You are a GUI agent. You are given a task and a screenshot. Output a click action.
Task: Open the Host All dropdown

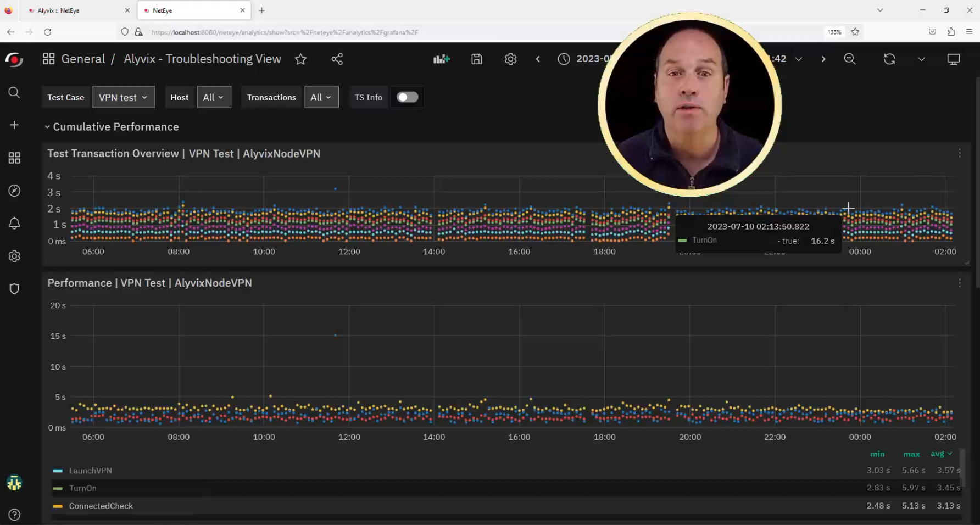214,97
